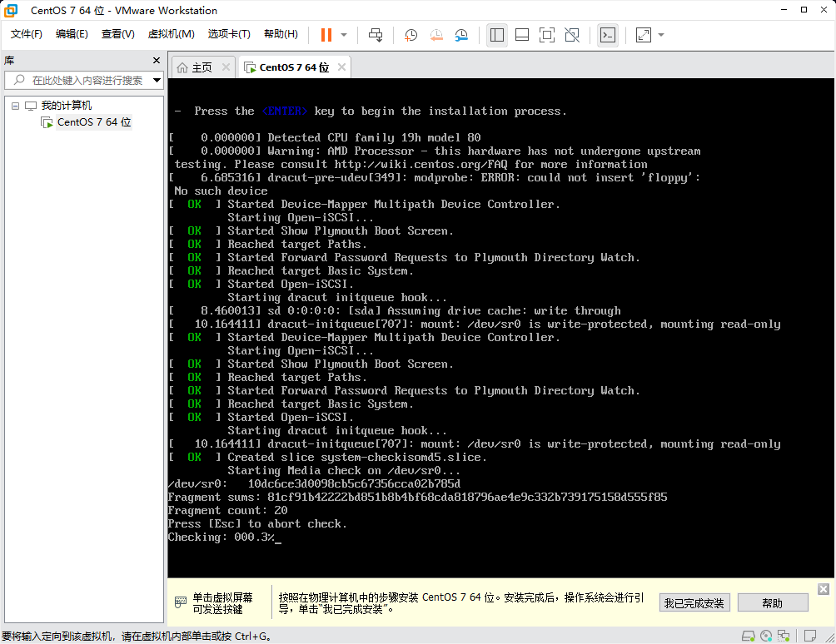Screen dimensions: 836x644
Task: Open the 选项卡(T) menu
Action: click(229, 34)
